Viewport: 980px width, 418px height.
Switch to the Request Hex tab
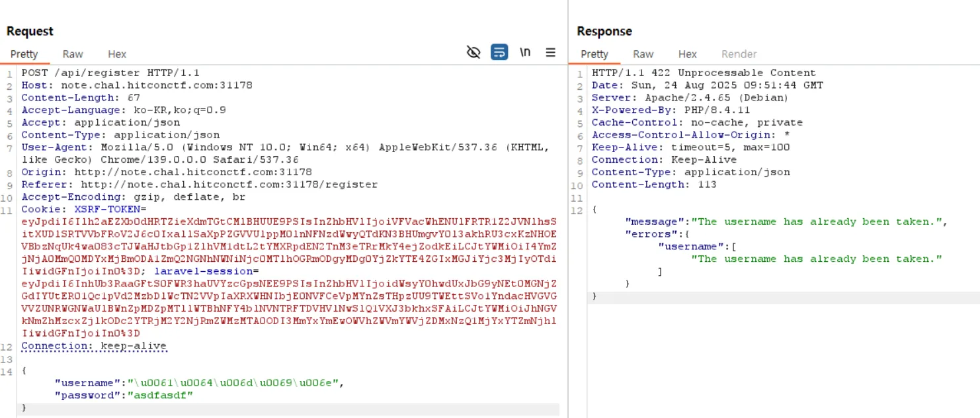coord(117,54)
